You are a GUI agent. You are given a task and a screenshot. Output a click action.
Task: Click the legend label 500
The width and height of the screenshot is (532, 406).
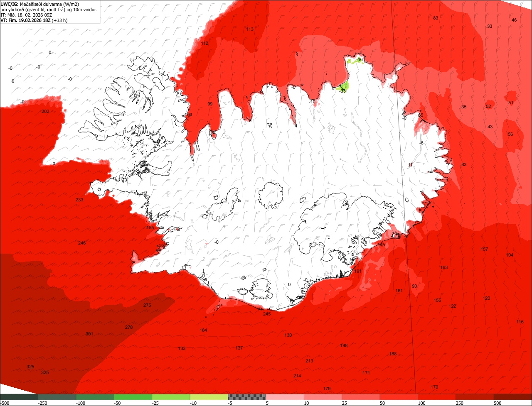click(498, 403)
